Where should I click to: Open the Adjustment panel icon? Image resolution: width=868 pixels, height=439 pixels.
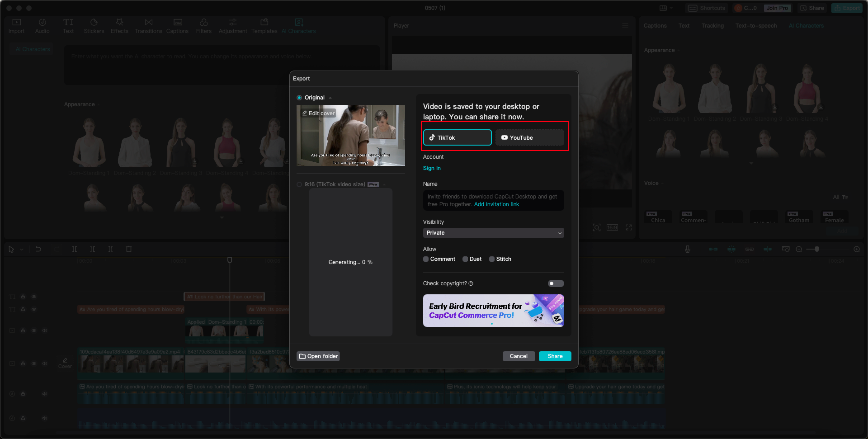[233, 26]
